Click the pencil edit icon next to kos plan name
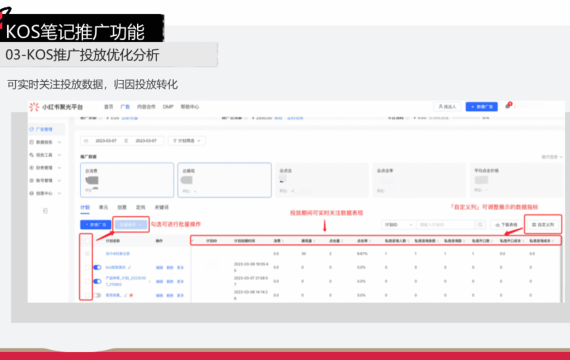 (x=130, y=268)
